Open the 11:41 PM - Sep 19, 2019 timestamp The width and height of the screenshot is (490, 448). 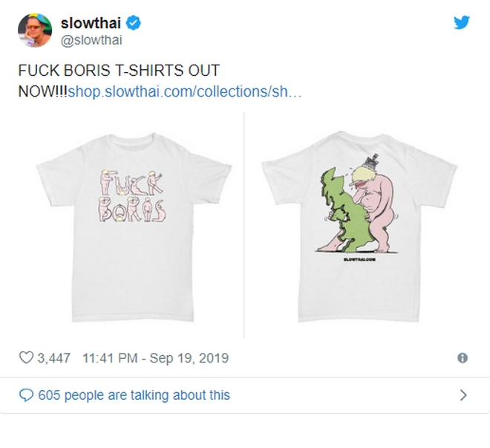156,358
